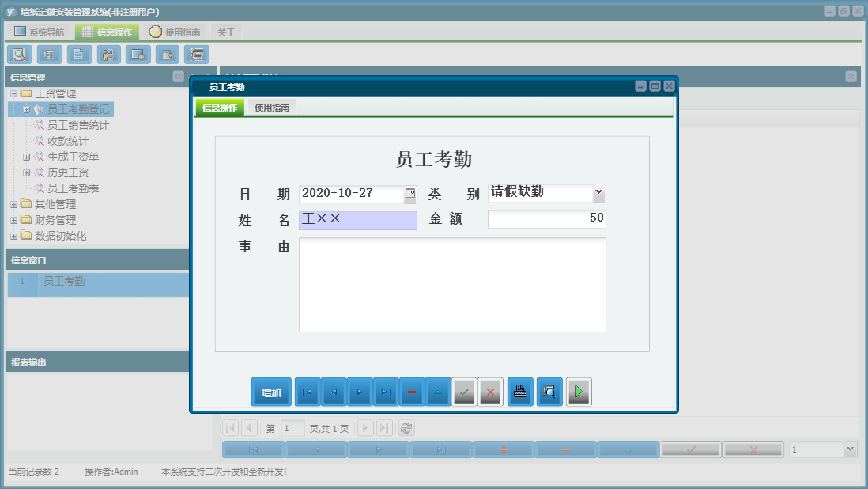Viewport: 868px width, 489px height.
Task: Go to next page in background pager
Action: point(365,428)
